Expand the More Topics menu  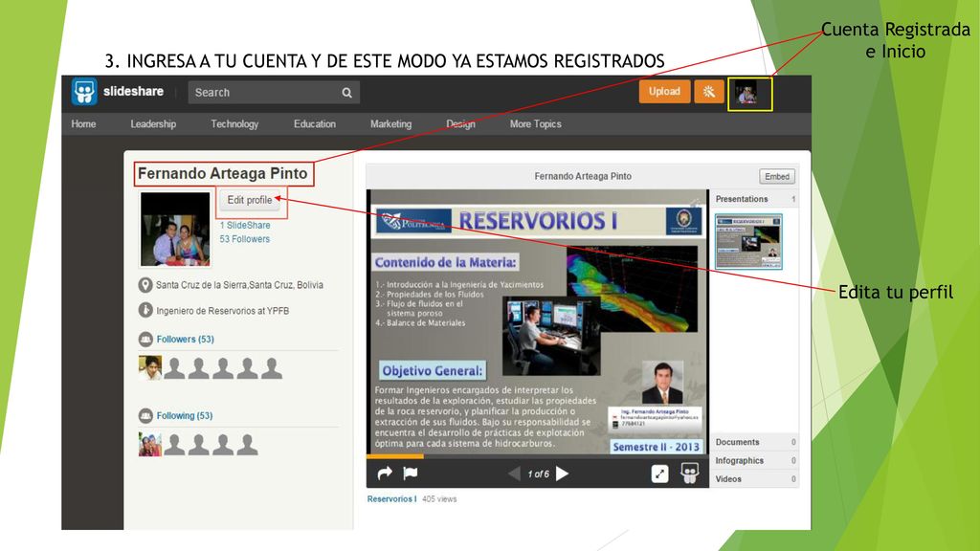tap(536, 123)
